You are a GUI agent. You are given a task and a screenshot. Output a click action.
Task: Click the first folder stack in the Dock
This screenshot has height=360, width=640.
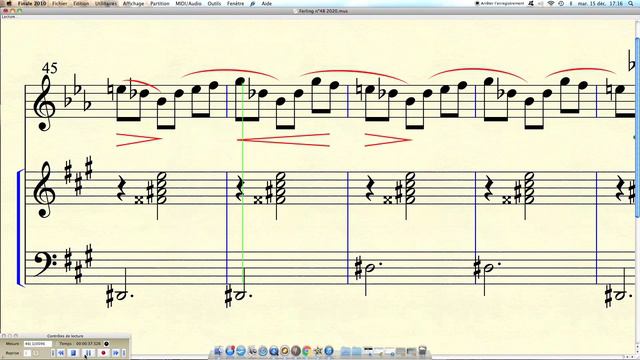[x=346, y=351]
